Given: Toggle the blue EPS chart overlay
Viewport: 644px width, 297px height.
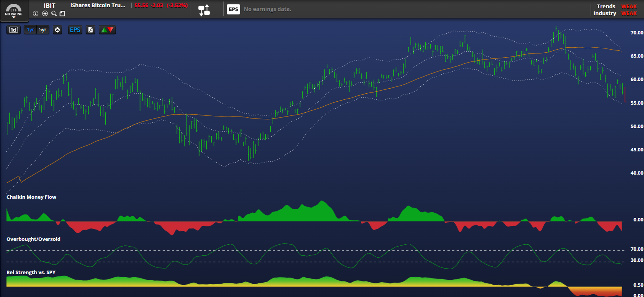Looking at the screenshot, I should tap(75, 30).
